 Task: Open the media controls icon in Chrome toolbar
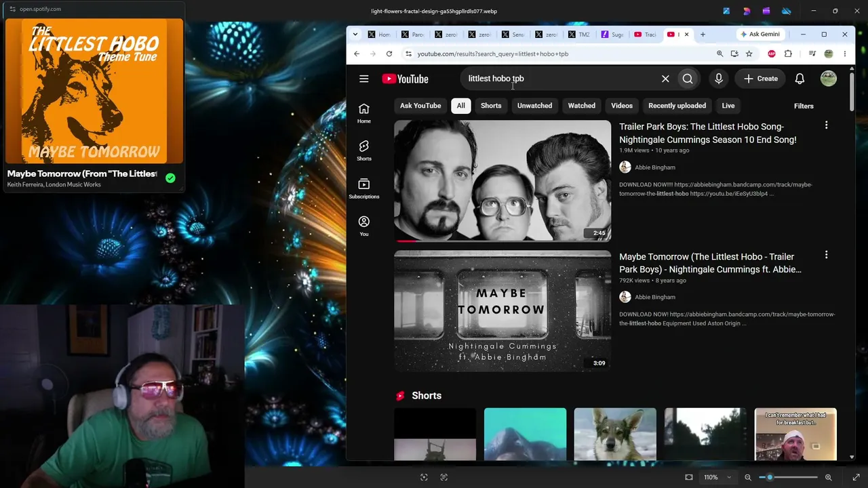click(812, 54)
